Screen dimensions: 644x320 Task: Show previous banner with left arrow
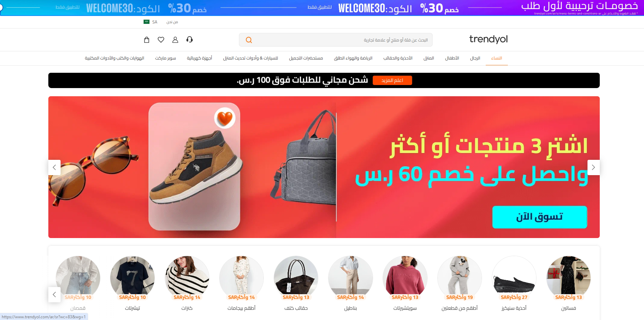tap(54, 167)
